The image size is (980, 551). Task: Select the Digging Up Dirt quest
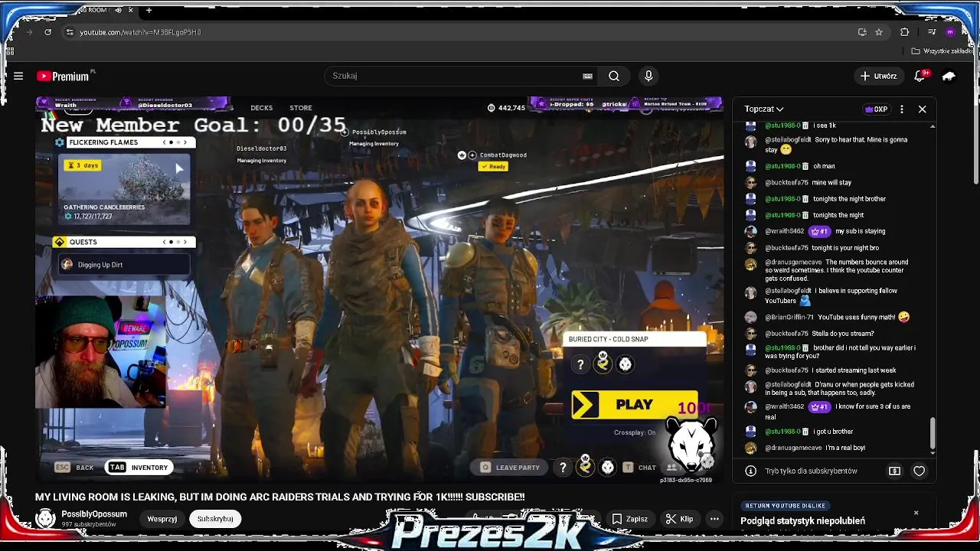coord(124,265)
